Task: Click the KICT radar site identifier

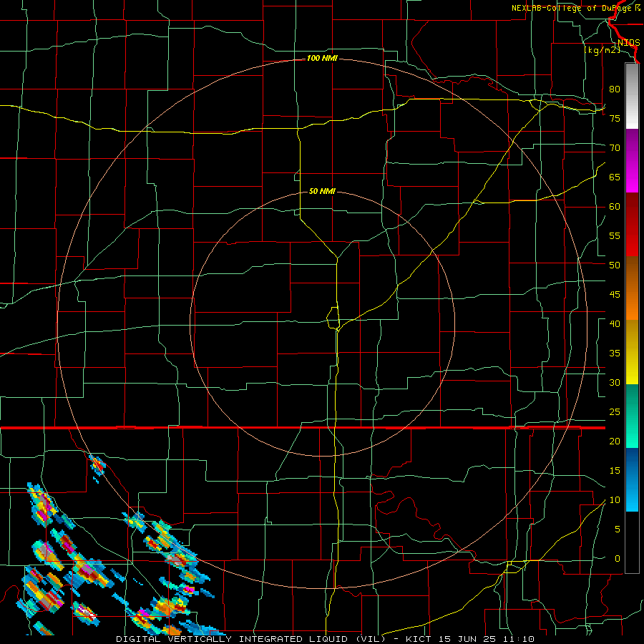Action: [419, 639]
